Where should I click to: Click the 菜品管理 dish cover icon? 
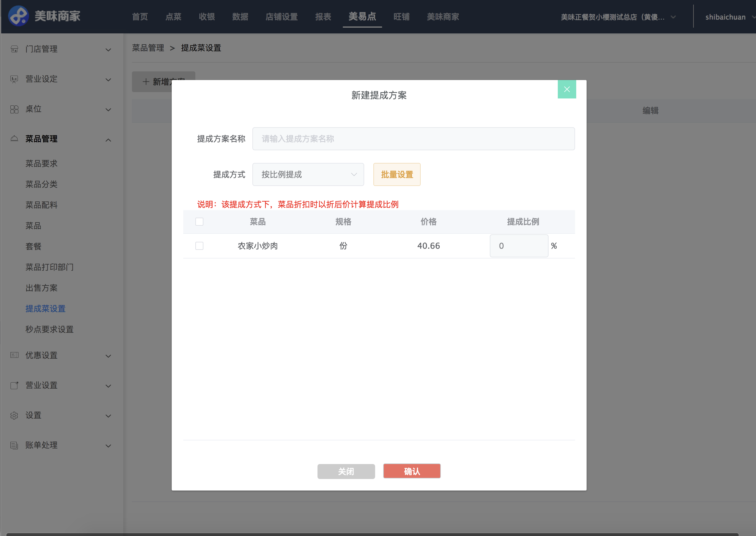14,139
